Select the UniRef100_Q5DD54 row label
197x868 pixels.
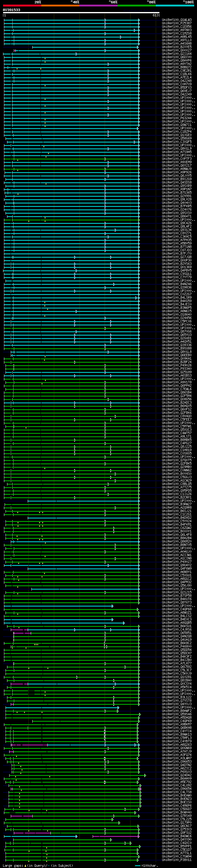177,650
